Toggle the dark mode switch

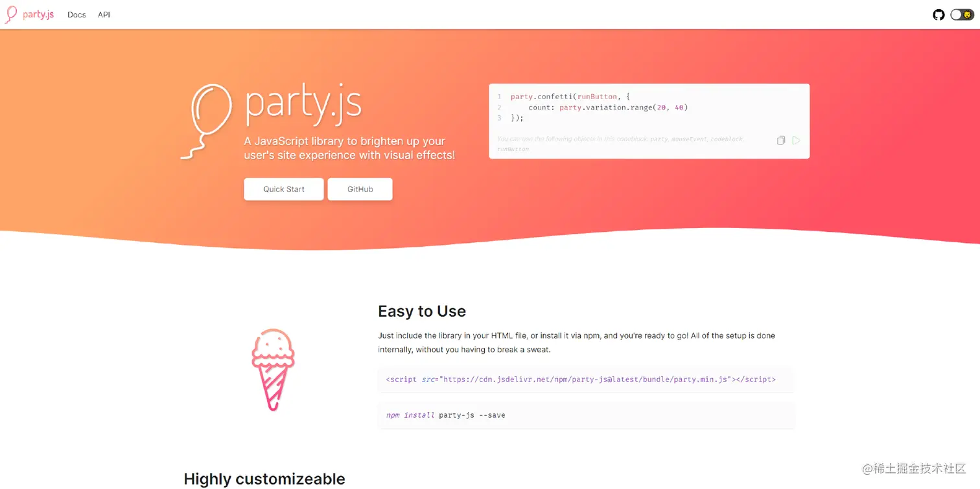point(962,14)
